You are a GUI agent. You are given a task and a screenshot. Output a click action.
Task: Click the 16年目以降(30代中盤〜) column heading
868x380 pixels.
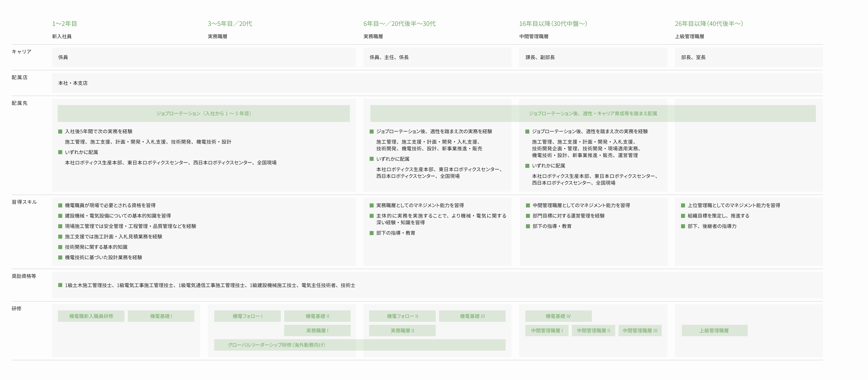click(553, 24)
